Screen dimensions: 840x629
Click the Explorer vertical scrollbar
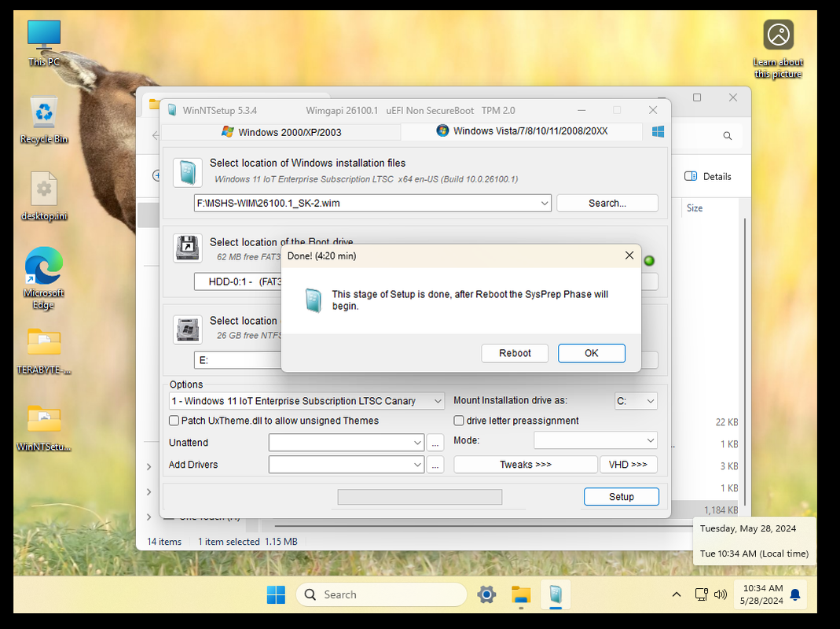(x=745, y=361)
